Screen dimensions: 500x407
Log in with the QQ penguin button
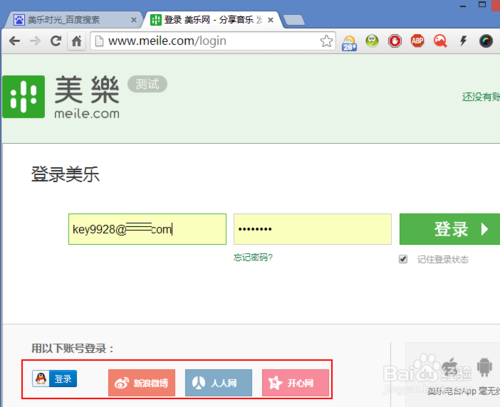coord(54,379)
